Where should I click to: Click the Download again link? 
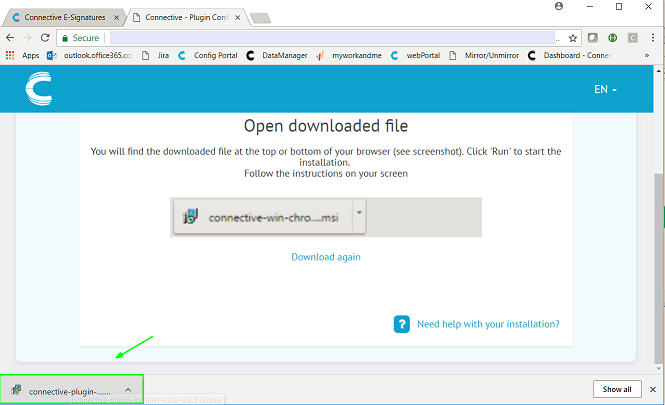click(326, 257)
